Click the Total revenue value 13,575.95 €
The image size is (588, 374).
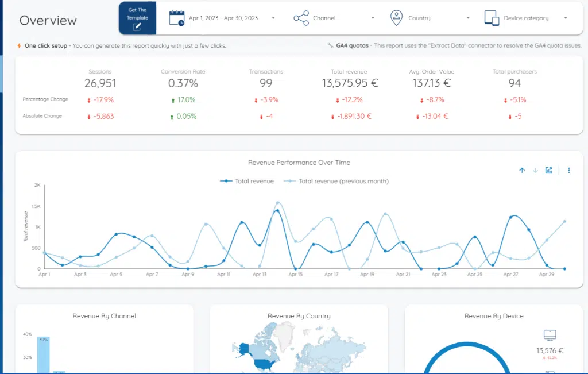[350, 83]
